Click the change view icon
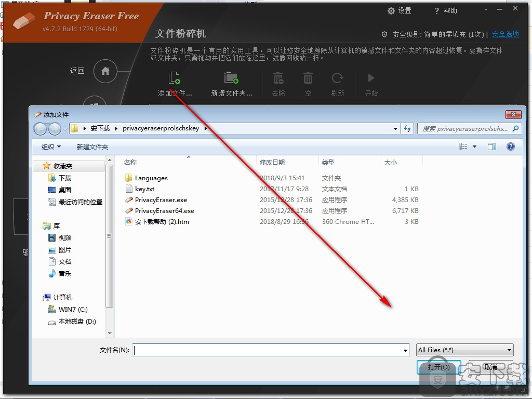The width and height of the screenshot is (532, 399). tap(463, 147)
